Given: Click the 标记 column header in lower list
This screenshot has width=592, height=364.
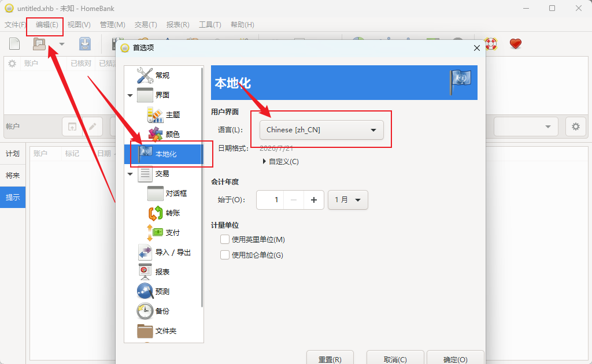Looking at the screenshot, I should coord(72,154).
